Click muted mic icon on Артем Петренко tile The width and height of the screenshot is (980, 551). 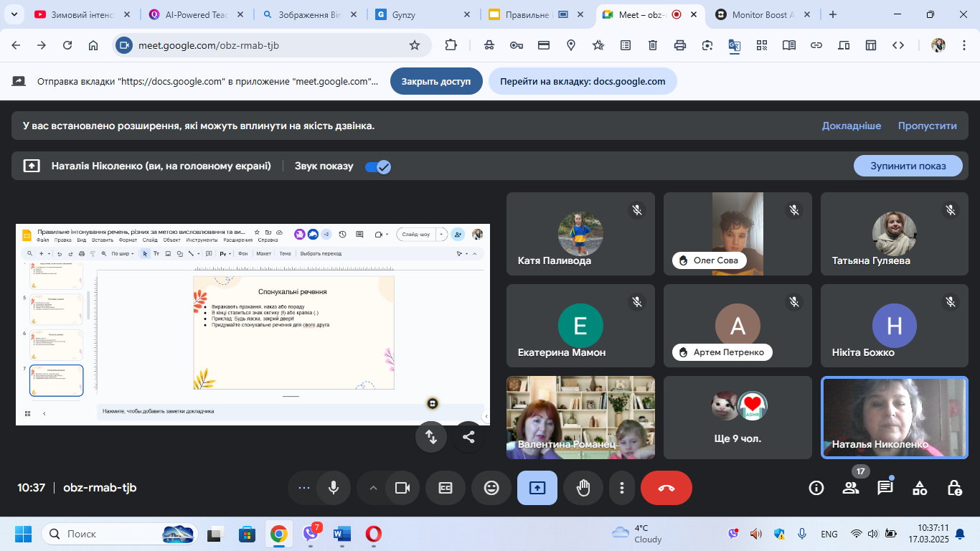tap(793, 302)
